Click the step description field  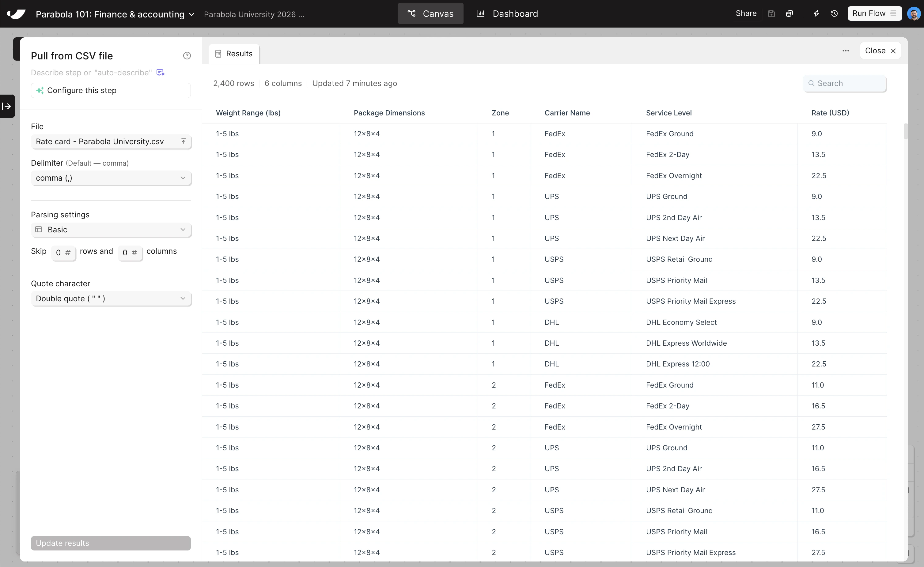[92, 72]
